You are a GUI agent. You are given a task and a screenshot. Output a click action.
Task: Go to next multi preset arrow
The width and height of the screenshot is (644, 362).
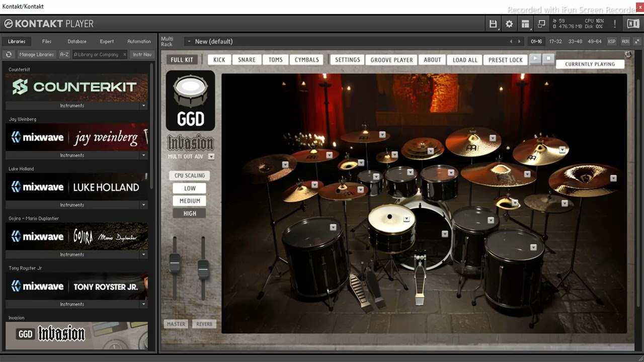point(520,41)
